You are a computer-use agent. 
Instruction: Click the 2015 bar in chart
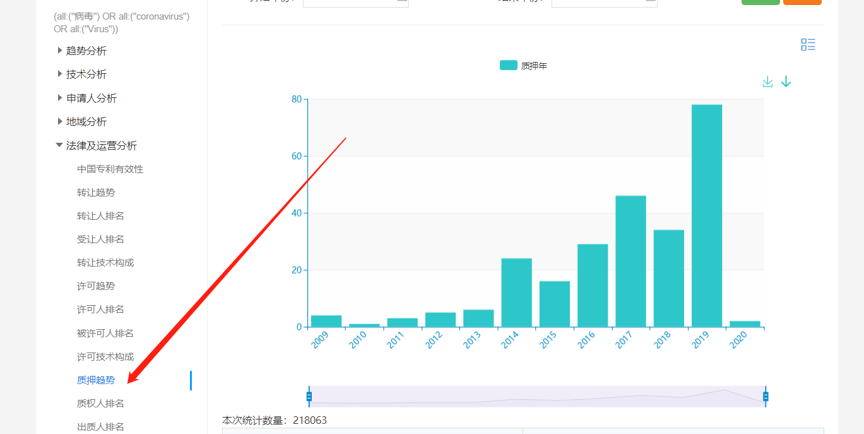click(554, 304)
